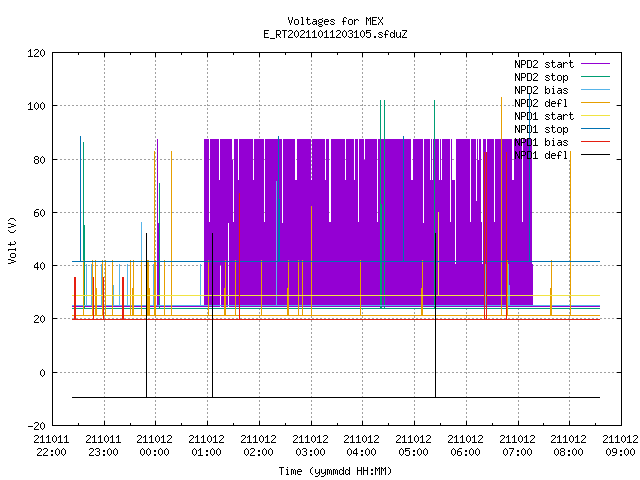640x480 pixels.
Task: Click the 'NPD1 defl' legend label
Action: (541, 156)
